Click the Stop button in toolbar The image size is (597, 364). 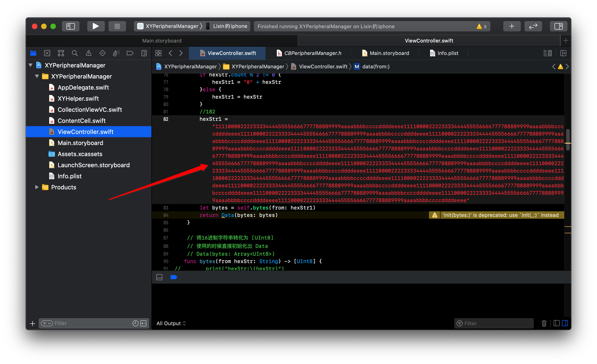(117, 26)
